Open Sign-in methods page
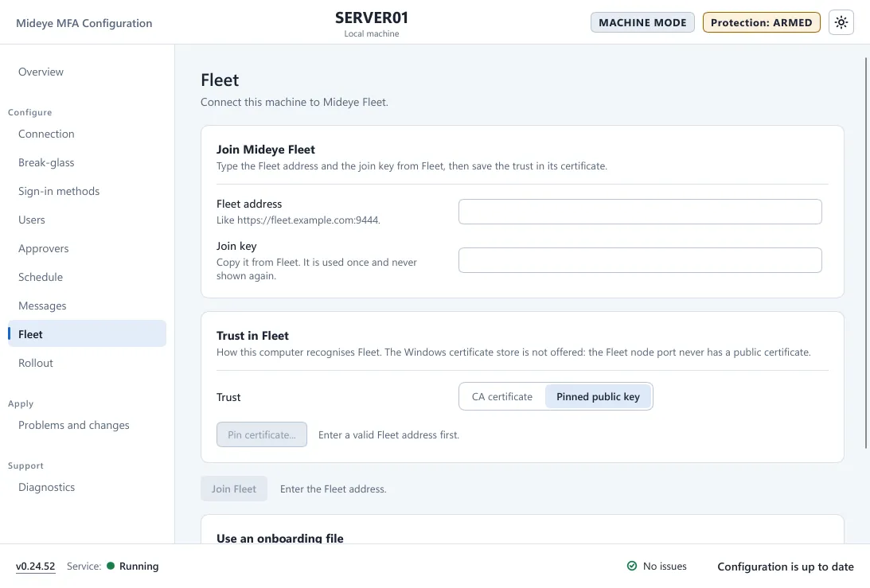Screen dimensions: 870x588 pos(59,192)
